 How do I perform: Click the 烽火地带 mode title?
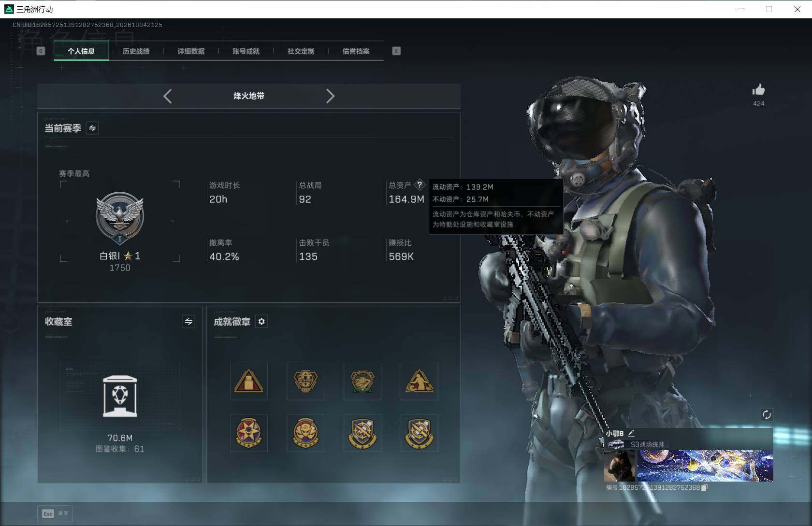point(248,96)
